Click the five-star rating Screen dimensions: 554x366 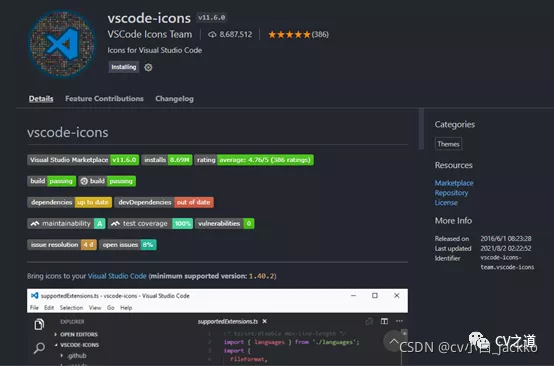pyautogui.click(x=289, y=34)
